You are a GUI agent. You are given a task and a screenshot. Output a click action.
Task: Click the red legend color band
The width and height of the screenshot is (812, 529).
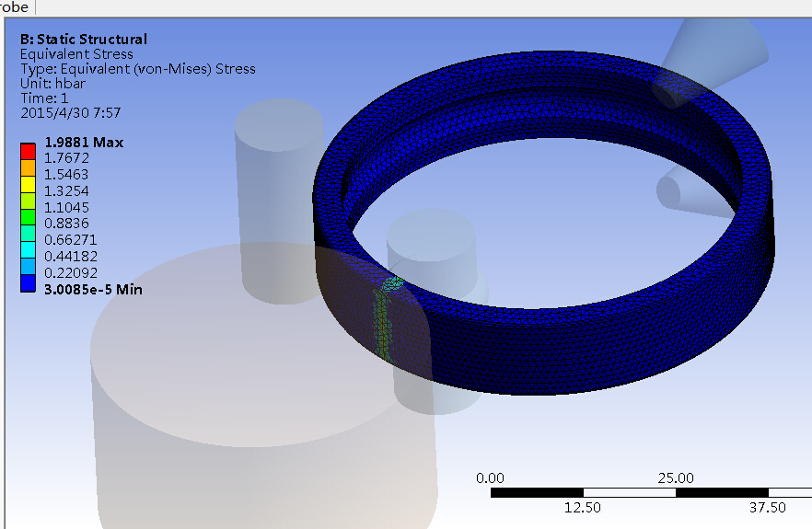pyautogui.click(x=28, y=152)
